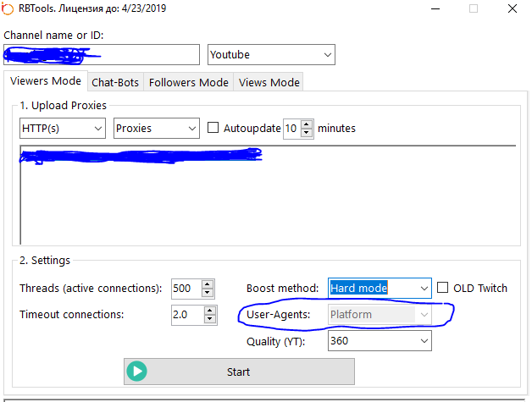Switch to the Chat-Bots tab

pyautogui.click(x=115, y=82)
